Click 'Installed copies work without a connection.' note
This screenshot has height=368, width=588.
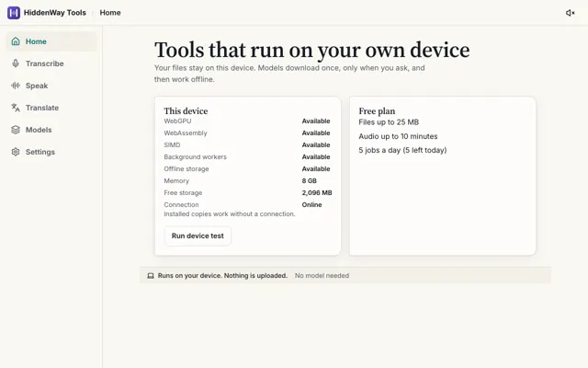point(230,214)
